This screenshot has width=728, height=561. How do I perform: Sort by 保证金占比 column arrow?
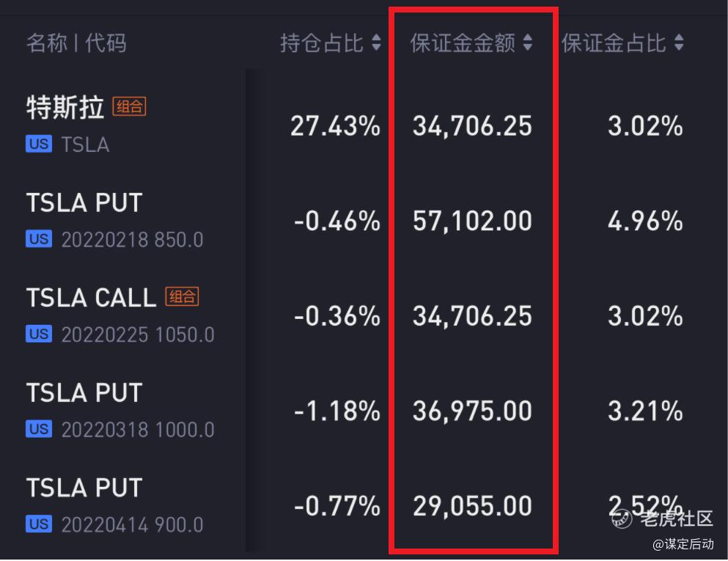[x=679, y=43]
